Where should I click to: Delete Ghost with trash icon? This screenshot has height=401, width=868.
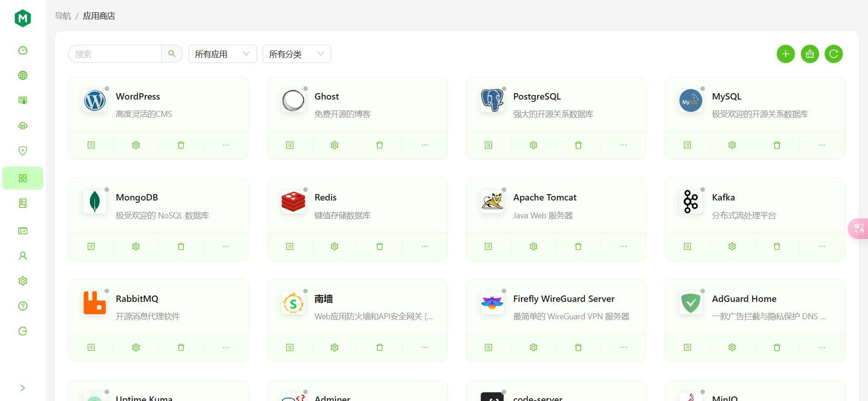pyautogui.click(x=379, y=145)
